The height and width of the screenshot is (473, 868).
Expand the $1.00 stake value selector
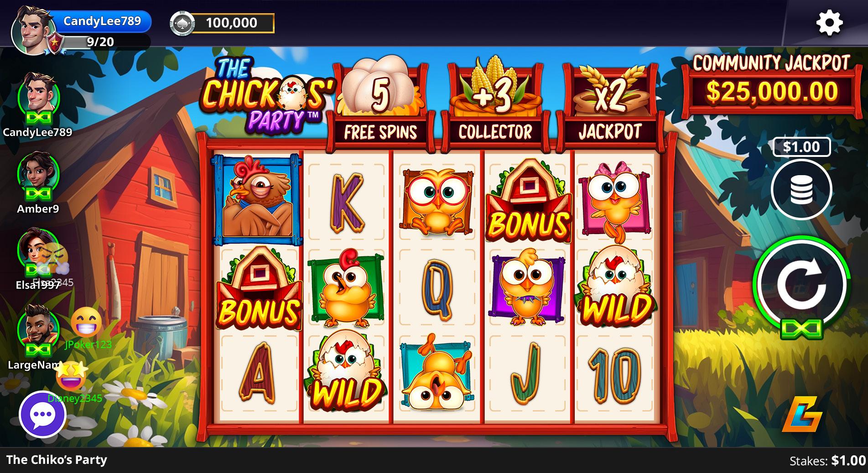(801, 147)
